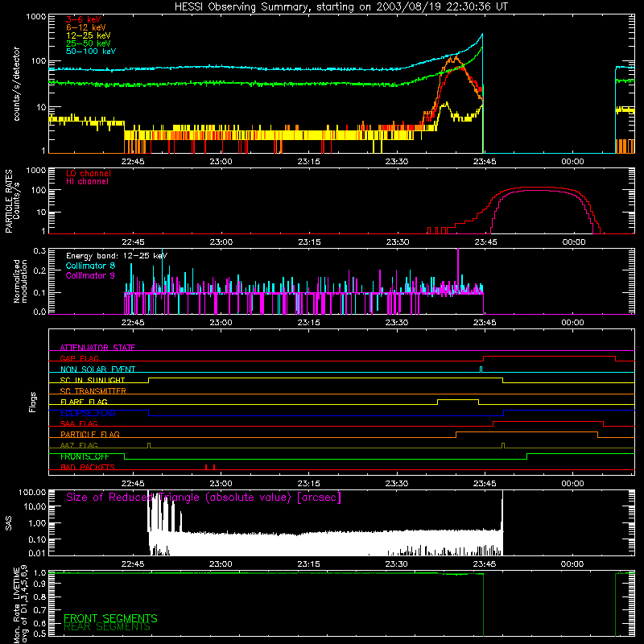This screenshot has width=644, height=644.
Task: Click the FLARE FLAG label
Action: click(x=84, y=402)
